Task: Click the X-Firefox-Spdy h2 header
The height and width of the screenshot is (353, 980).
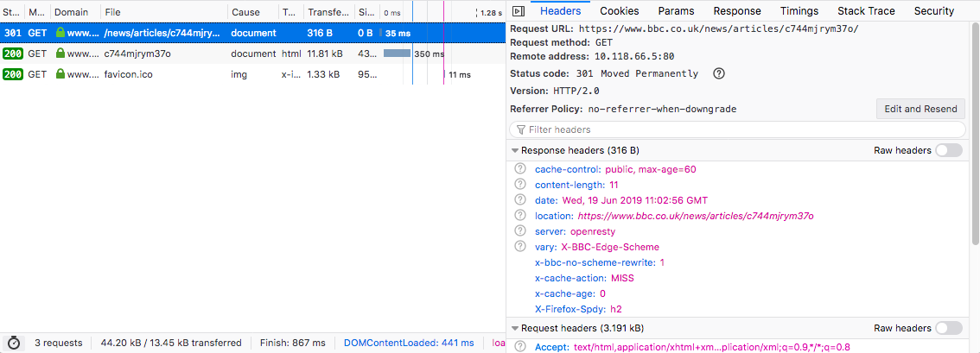Action: [x=578, y=309]
